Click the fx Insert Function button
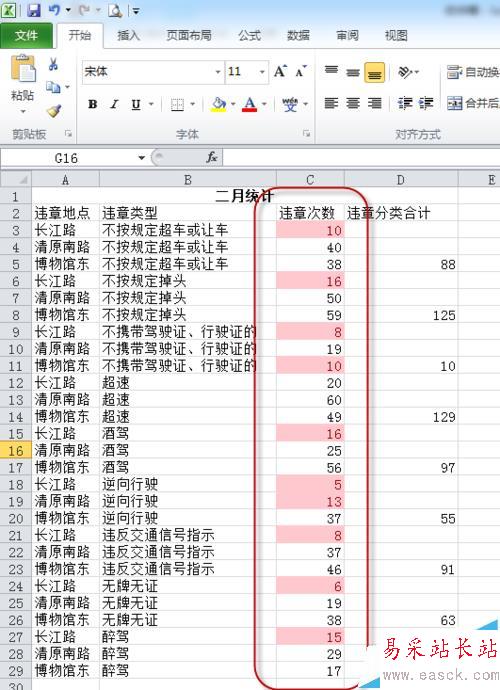The image size is (500, 690). pyautogui.click(x=212, y=157)
